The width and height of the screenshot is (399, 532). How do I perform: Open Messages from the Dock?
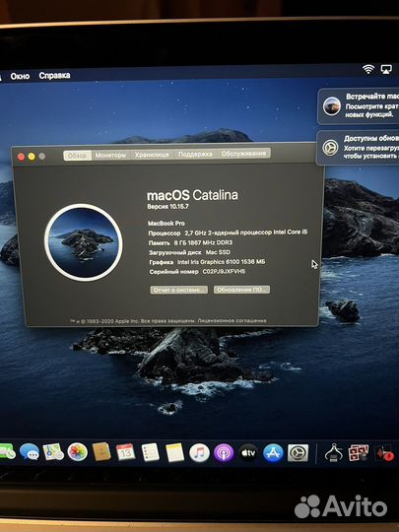click(30, 452)
